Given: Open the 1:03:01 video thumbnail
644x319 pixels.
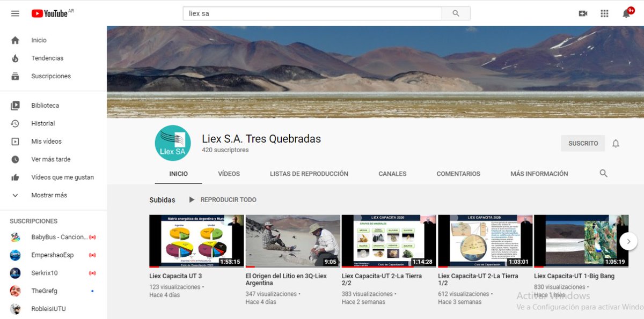Looking at the screenshot, I should [x=485, y=241].
